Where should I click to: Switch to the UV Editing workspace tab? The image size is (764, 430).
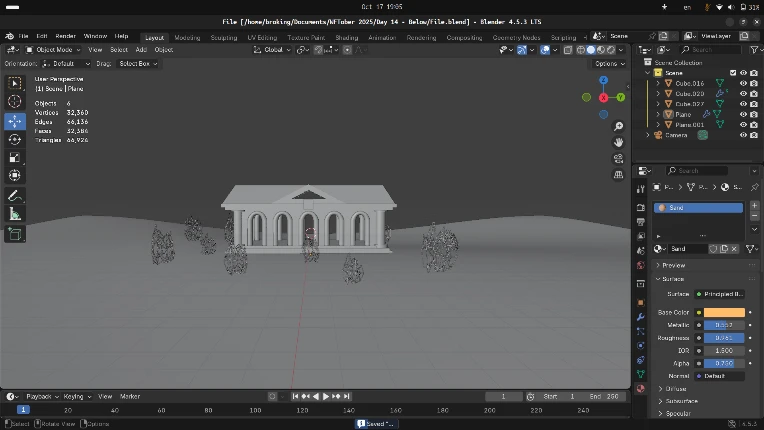[x=262, y=37]
